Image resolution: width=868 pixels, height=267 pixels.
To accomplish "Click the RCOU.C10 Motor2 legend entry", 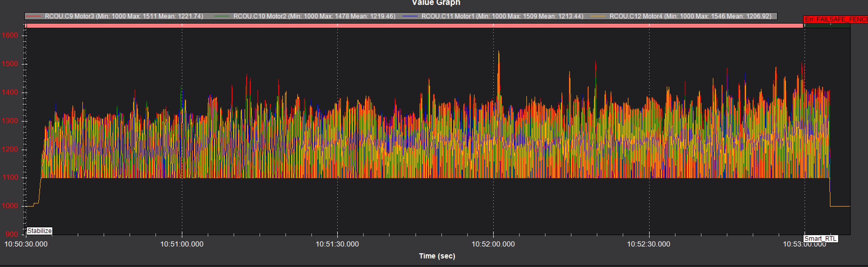I will pyautogui.click(x=314, y=16).
